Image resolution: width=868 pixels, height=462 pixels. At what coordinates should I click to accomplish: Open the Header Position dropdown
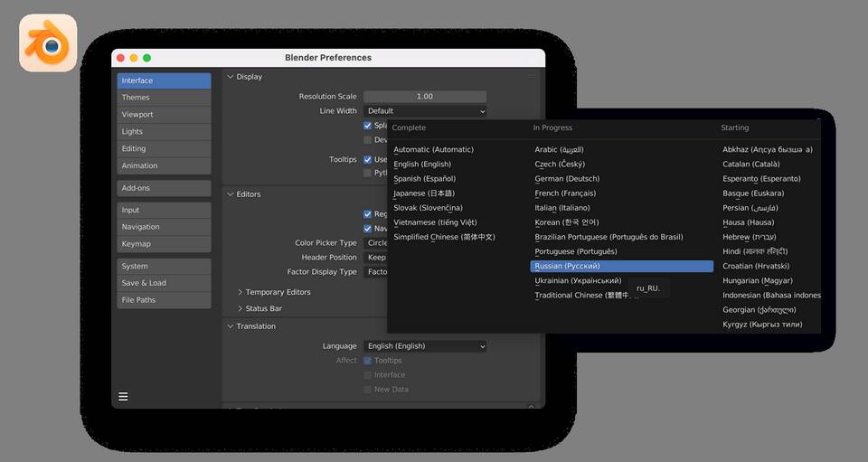(x=376, y=258)
